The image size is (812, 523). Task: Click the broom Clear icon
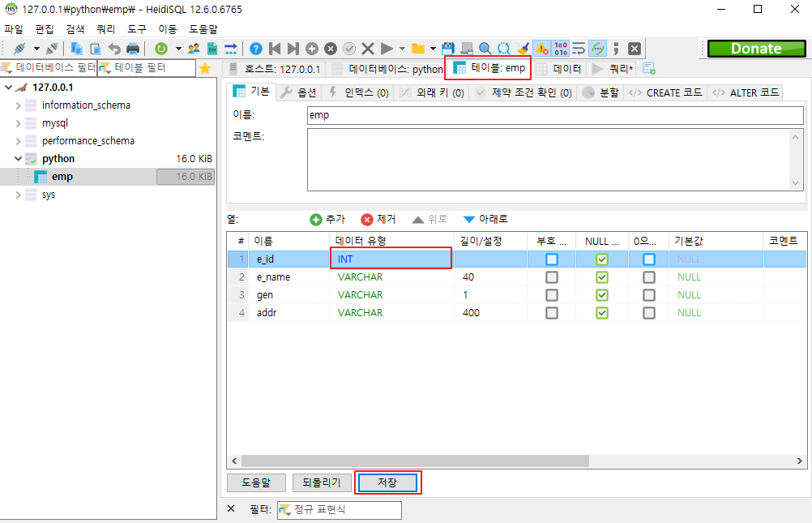[x=523, y=49]
